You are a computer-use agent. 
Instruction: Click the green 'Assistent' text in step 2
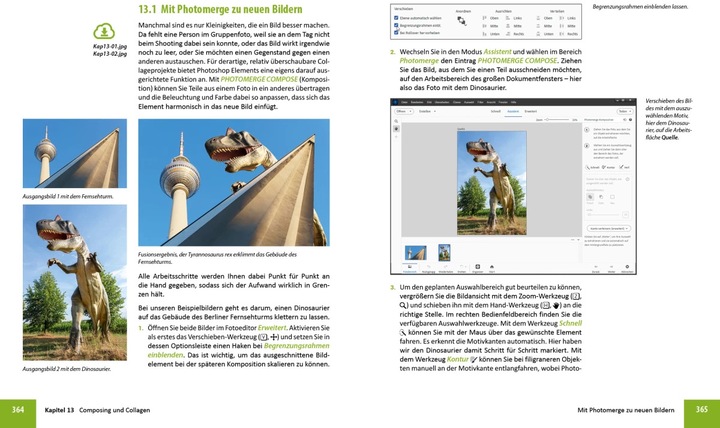[x=497, y=52]
